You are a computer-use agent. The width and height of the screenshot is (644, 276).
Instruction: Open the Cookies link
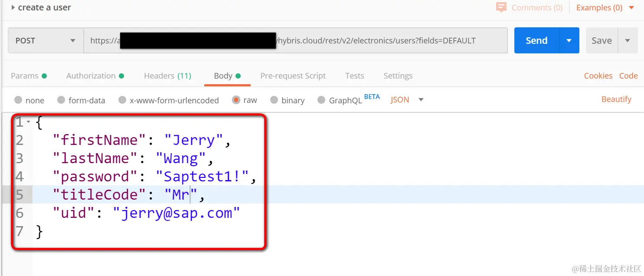pos(598,76)
